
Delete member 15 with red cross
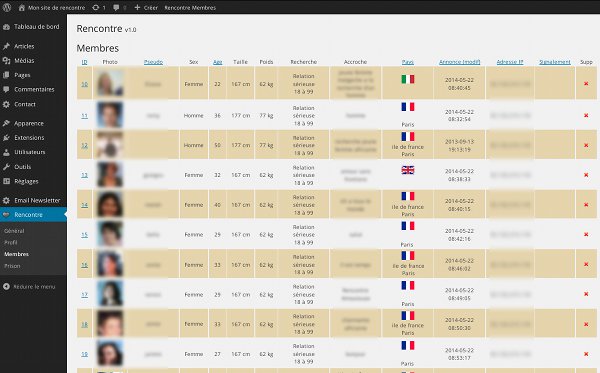point(586,235)
